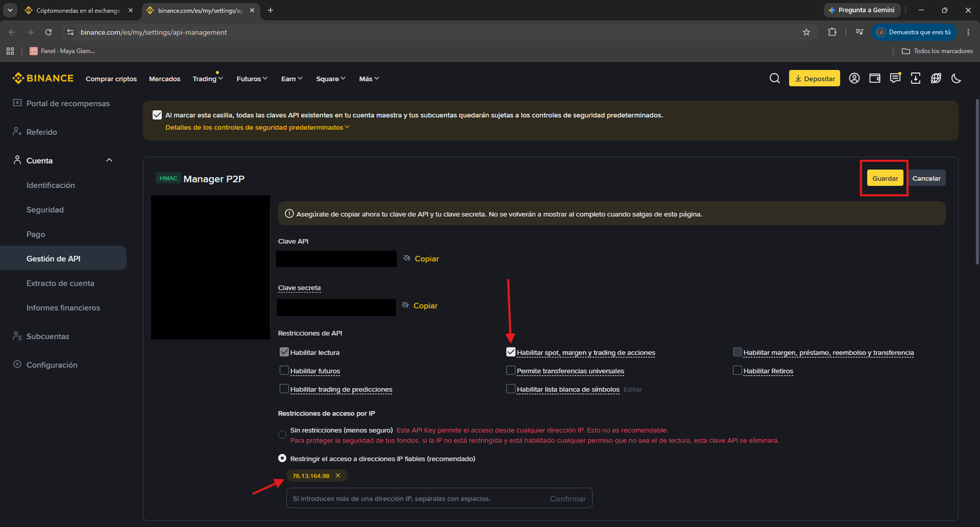Screen dimensions: 980x527
Task: Click the Guardar button
Action: (x=885, y=178)
